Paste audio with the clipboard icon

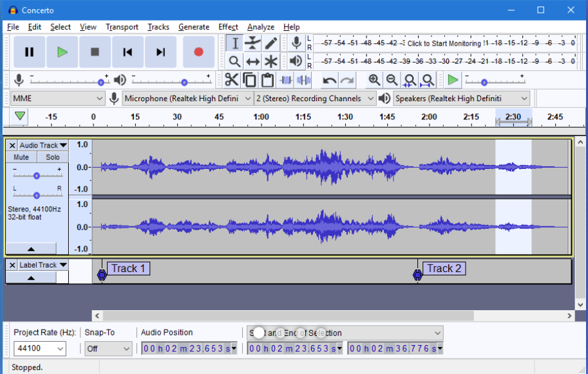click(x=267, y=80)
